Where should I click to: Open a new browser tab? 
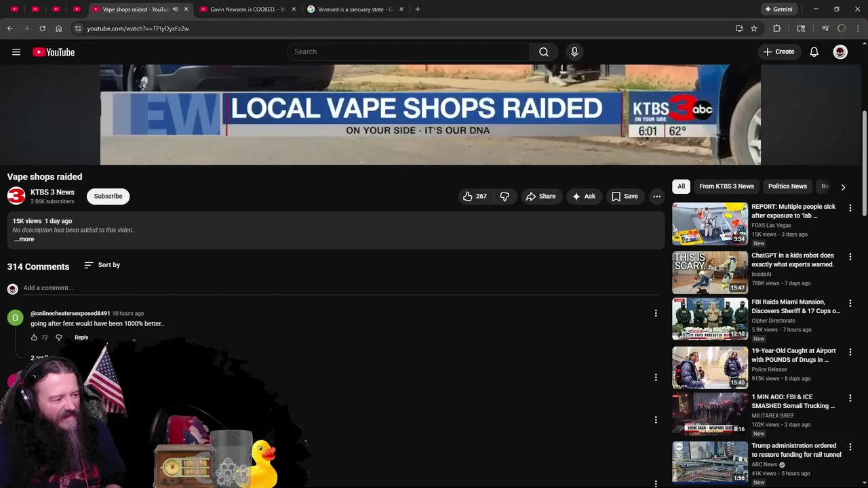click(417, 9)
